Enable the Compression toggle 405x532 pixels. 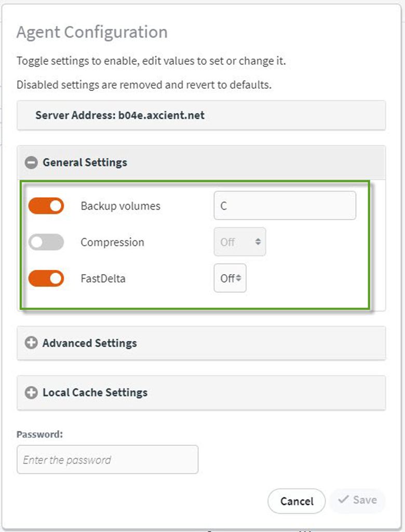tap(46, 242)
